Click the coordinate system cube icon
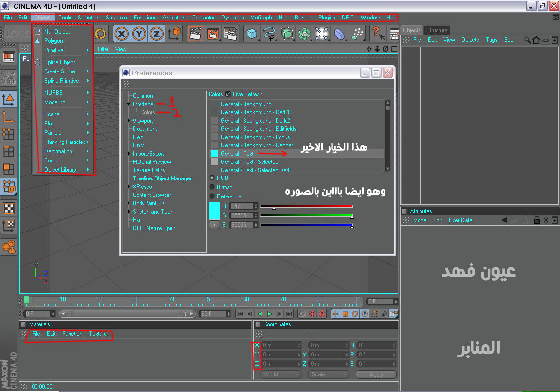Viewport: 560px width, 392px height. coord(175,34)
